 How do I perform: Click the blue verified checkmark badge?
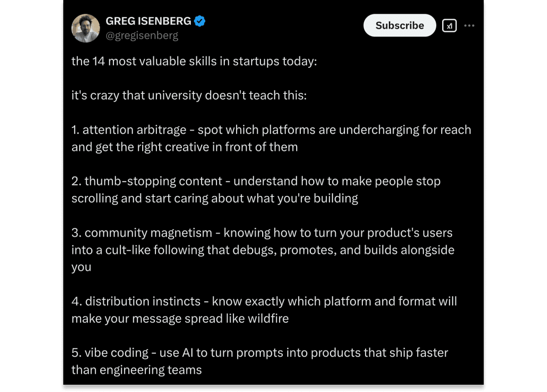pos(200,21)
